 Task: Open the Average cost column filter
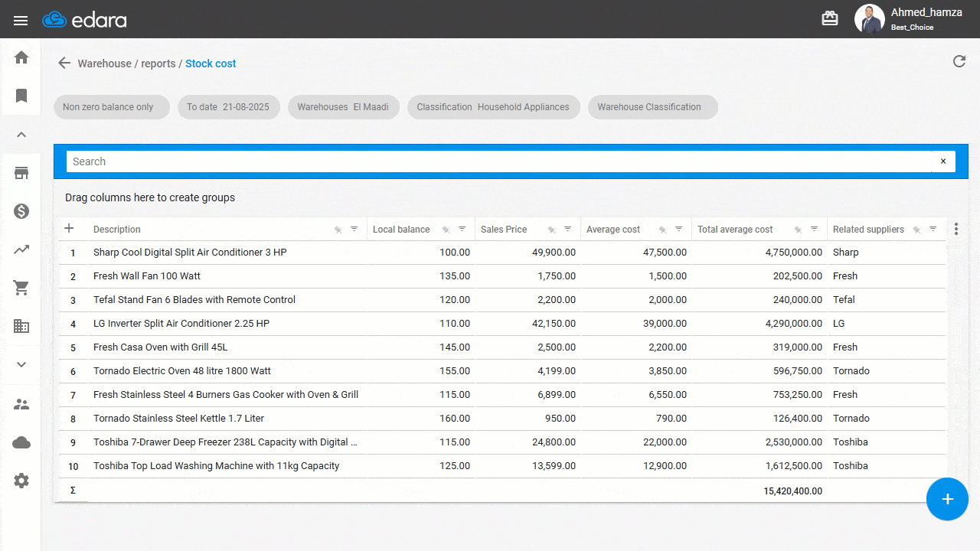tap(678, 229)
